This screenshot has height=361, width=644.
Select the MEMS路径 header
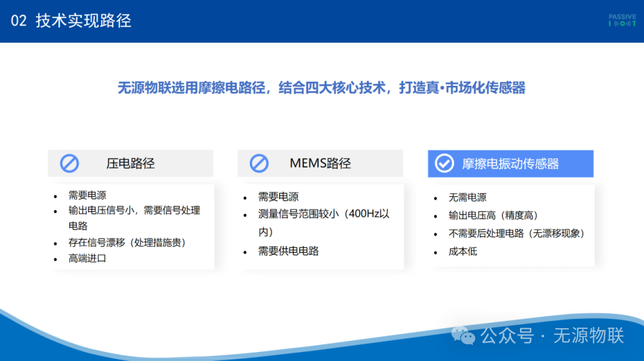pos(320,163)
